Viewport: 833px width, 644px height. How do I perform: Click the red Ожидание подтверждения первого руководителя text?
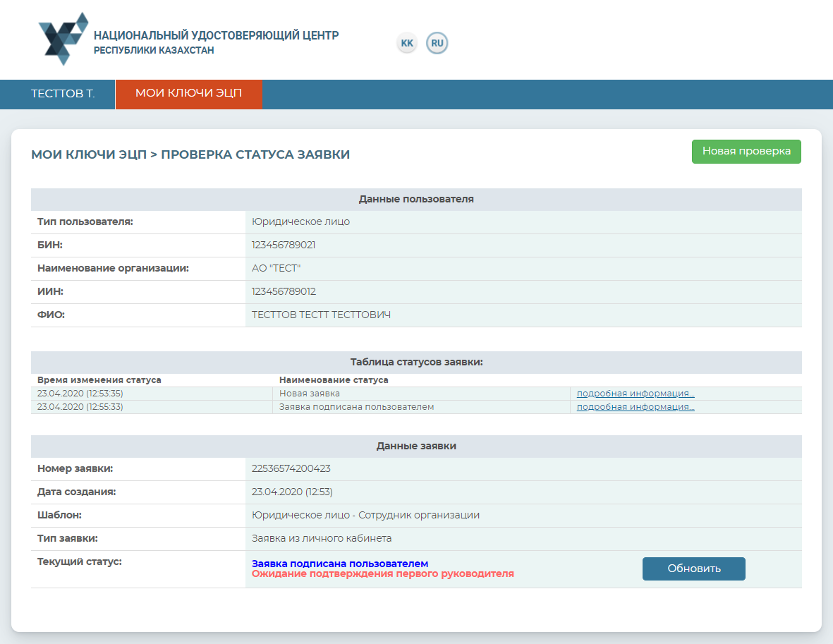pos(382,574)
